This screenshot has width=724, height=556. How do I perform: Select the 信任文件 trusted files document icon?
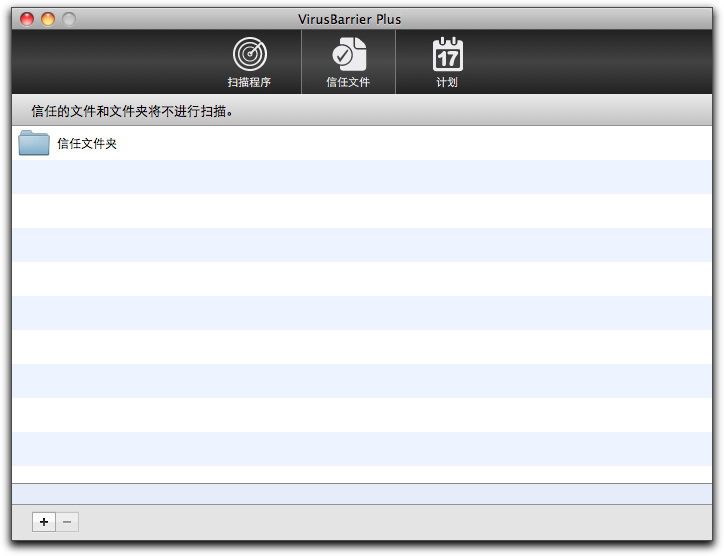tap(349, 54)
